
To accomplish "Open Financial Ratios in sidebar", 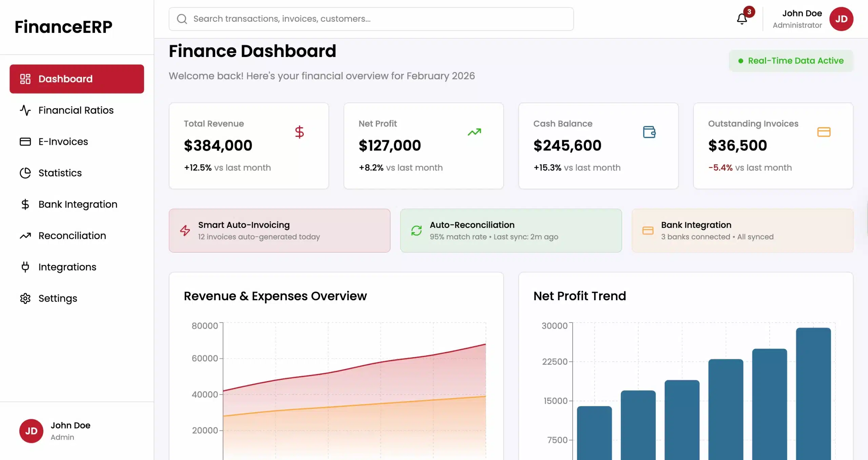I will coord(76,110).
